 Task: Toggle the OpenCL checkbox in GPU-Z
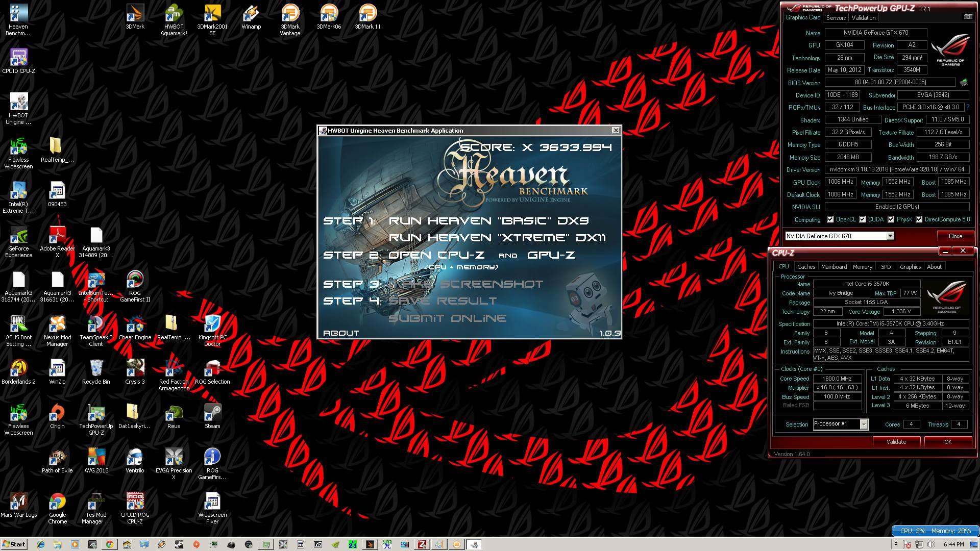click(830, 219)
